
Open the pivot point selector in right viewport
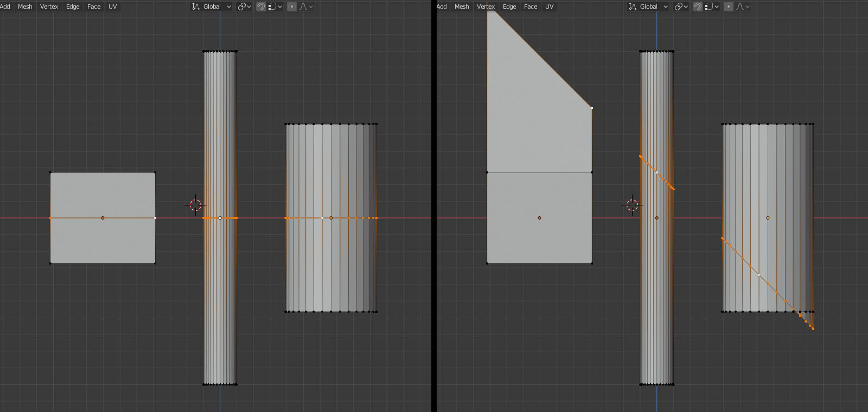pyautogui.click(x=681, y=7)
